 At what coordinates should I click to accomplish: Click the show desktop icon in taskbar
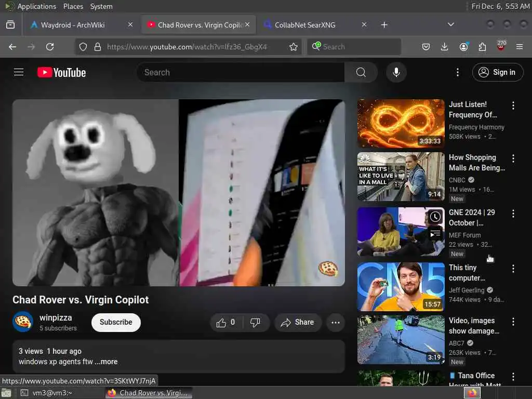click(x=6, y=393)
